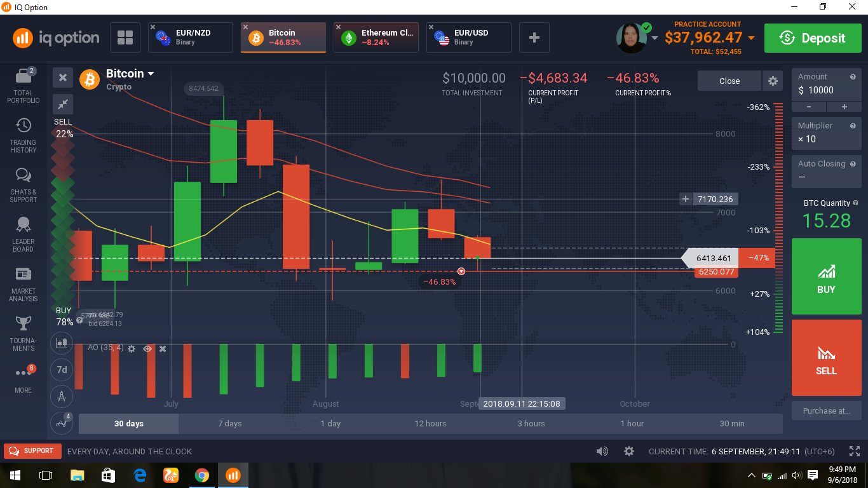Add price alert at 7170.236 with plus
This screenshot has height=488, width=868.
click(686, 199)
